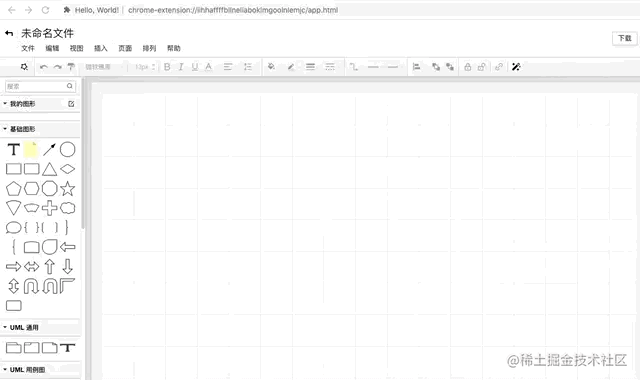The height and width of the screenshot is (380, 640).
Task: Open the fill color bucket tool
Action: (271, 67)
